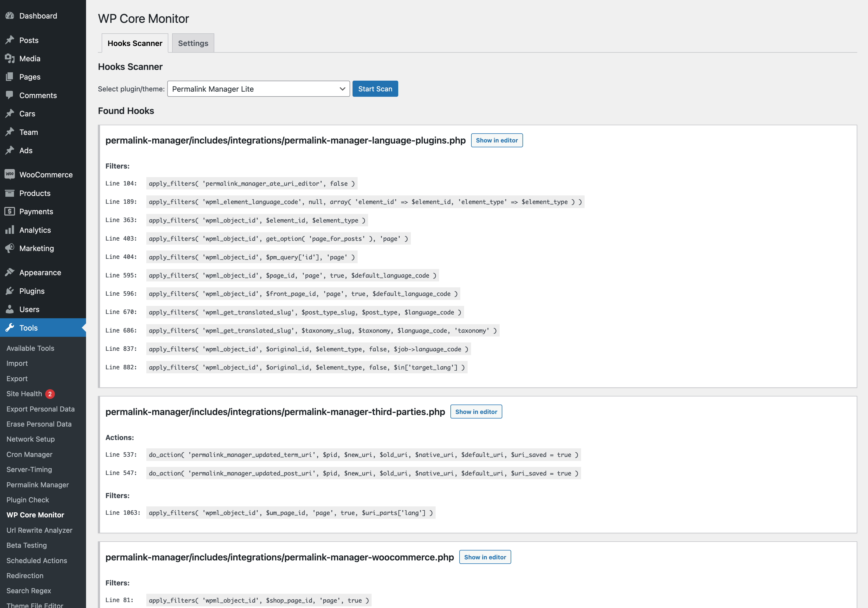Switch to the Settings tab
This screenshot has width=868, height=608.
[193, 43]
